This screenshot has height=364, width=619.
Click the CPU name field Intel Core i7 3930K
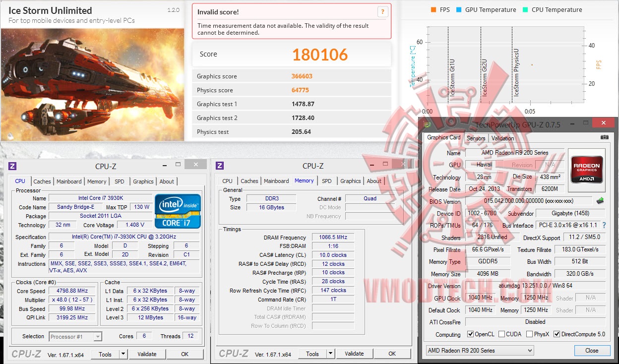100,198
